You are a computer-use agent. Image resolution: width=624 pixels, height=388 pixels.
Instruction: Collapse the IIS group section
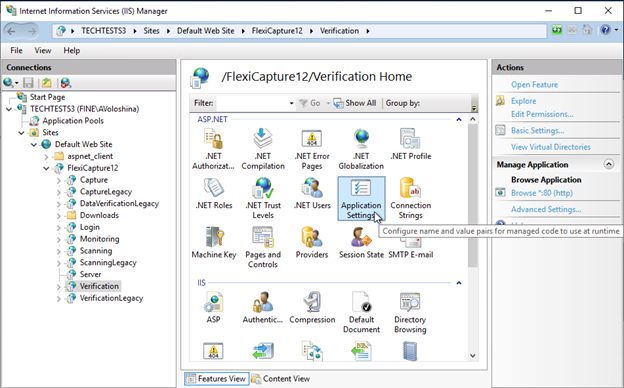coord(459,283)
